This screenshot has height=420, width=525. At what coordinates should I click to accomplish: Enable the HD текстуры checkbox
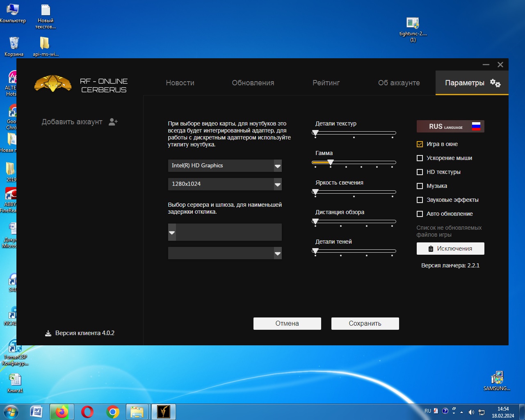click(x=420, y=172)
